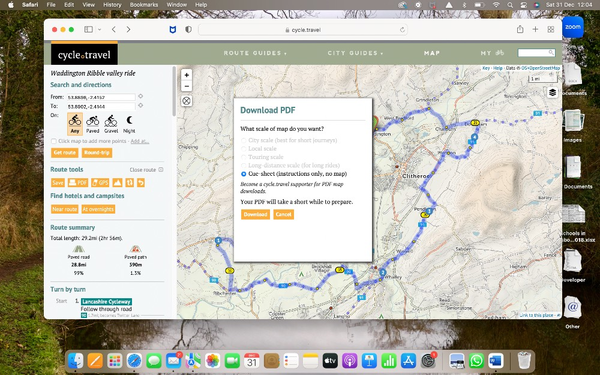Select the Cue sheet radio option
This screenshot has width=600, height=375.
pyautogui.click(x=243, y=174)
